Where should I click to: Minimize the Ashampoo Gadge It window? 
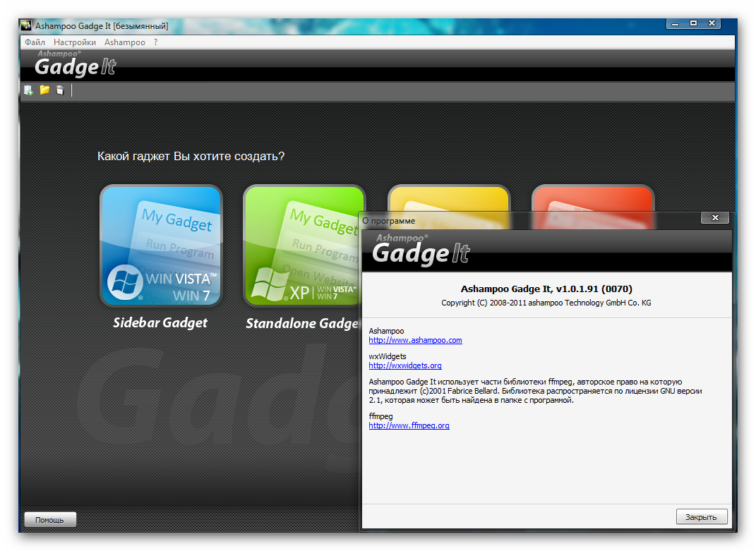[x=675, y=23]
